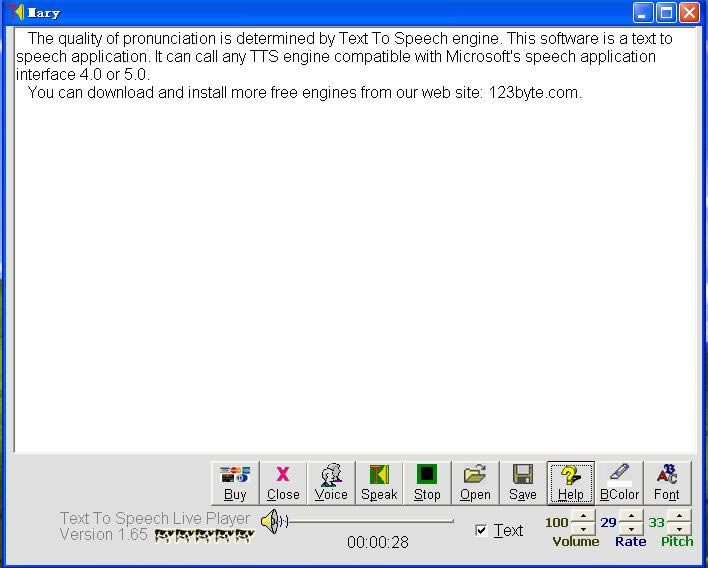Viewport: 708px width, 568px height.
Task: Click the Volume value 100
Action: tap(556, 522)
